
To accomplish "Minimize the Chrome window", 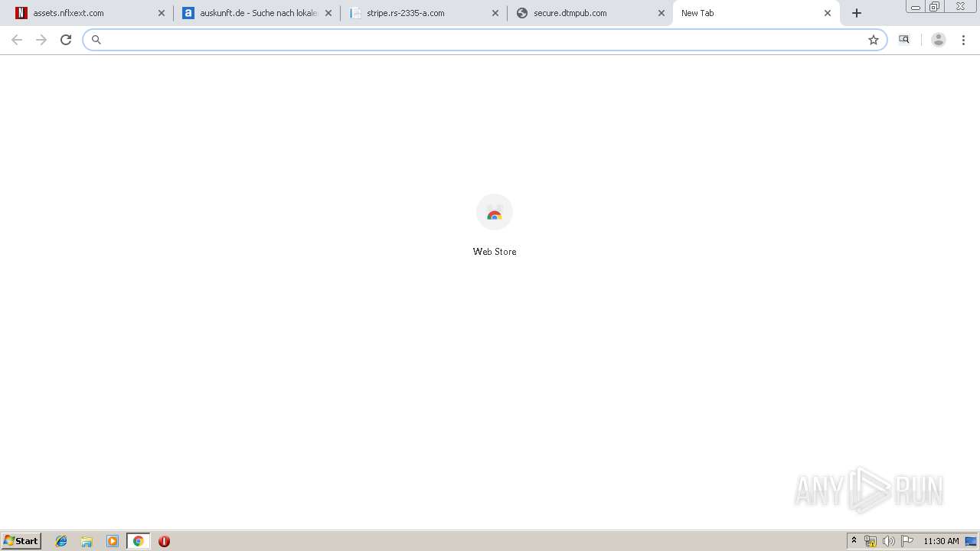I will [916, 7].
